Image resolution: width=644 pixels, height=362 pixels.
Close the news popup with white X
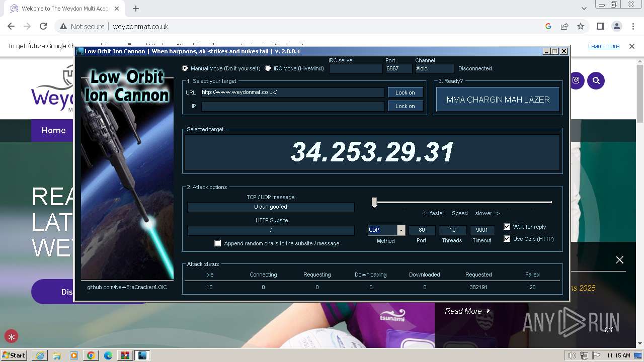point(620,260)
